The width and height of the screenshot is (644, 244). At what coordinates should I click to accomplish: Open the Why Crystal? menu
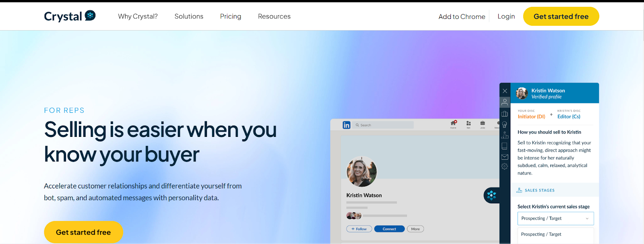tap(138, 17)
